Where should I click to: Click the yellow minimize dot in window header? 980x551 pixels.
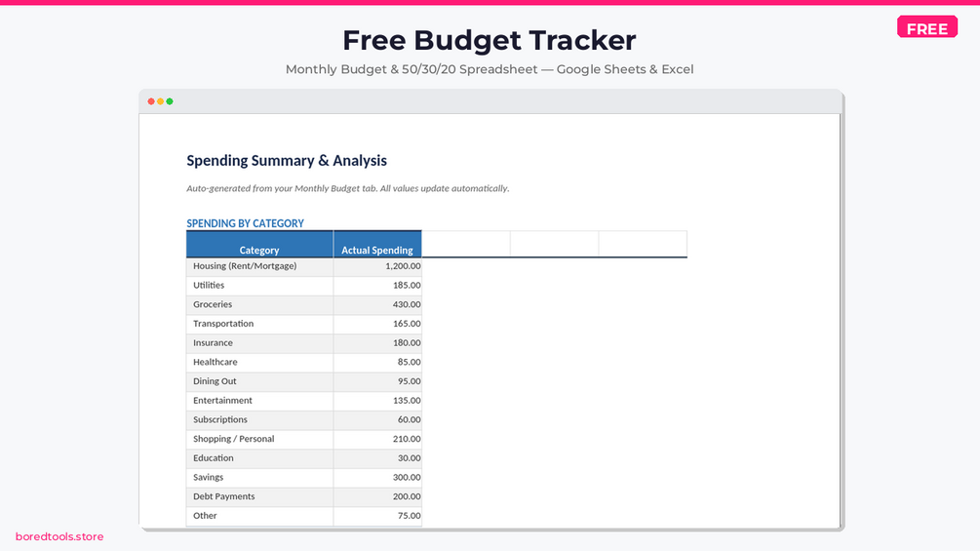coord(160,101)
